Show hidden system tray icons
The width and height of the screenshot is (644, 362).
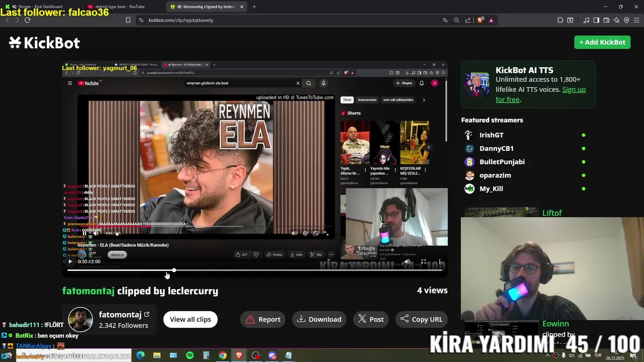[x=548, y=355]
